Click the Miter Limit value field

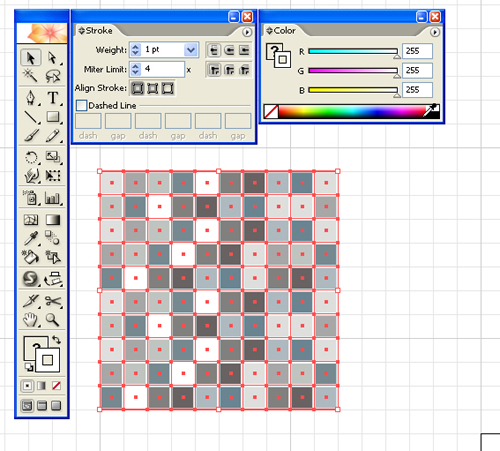[163, 69]
